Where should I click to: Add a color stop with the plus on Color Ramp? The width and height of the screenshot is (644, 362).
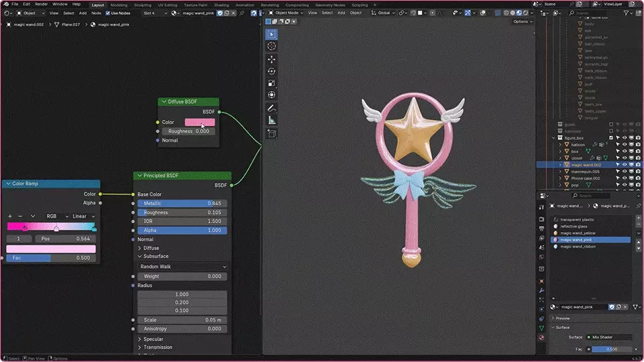[10, 217]
